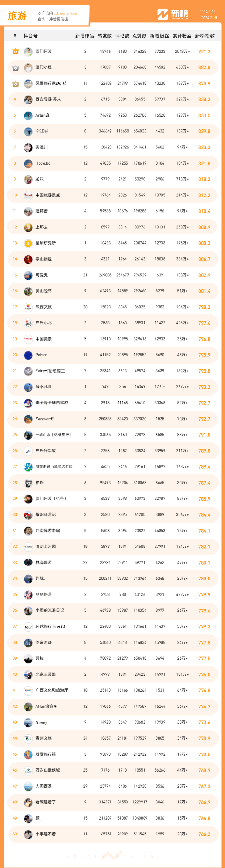Open 厦门阿波 avatar thumbnail

(28, 52)
